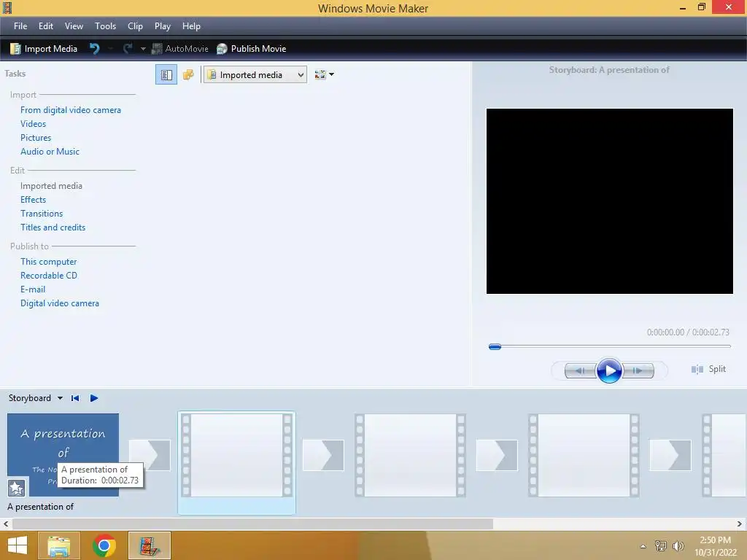Screen dimensions: 747x560
Task: Click the storyboard scroll right arrow
Action: tap(740, 524)
